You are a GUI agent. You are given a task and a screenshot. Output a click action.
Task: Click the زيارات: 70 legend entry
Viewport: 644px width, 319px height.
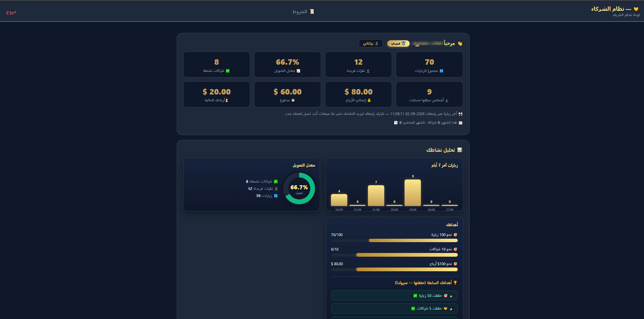click(267, 196)
